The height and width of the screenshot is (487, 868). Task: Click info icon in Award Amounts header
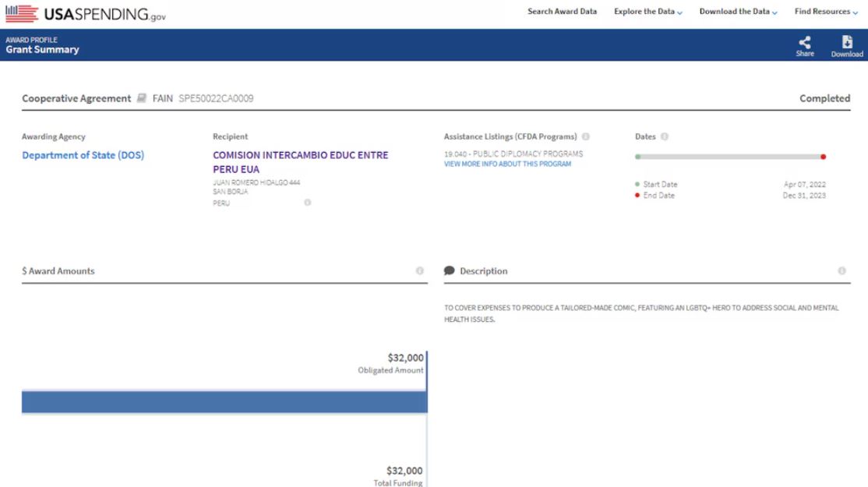coord(420,270)
